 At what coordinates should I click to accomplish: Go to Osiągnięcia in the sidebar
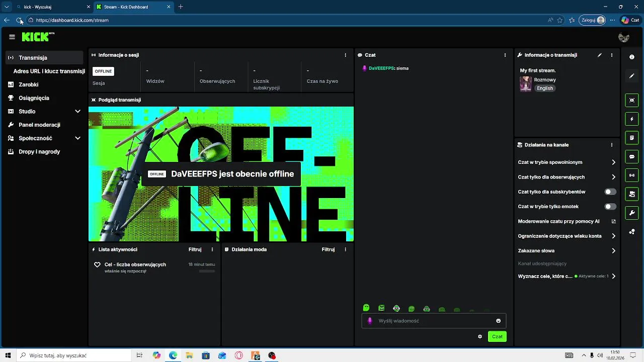[44, 98]
